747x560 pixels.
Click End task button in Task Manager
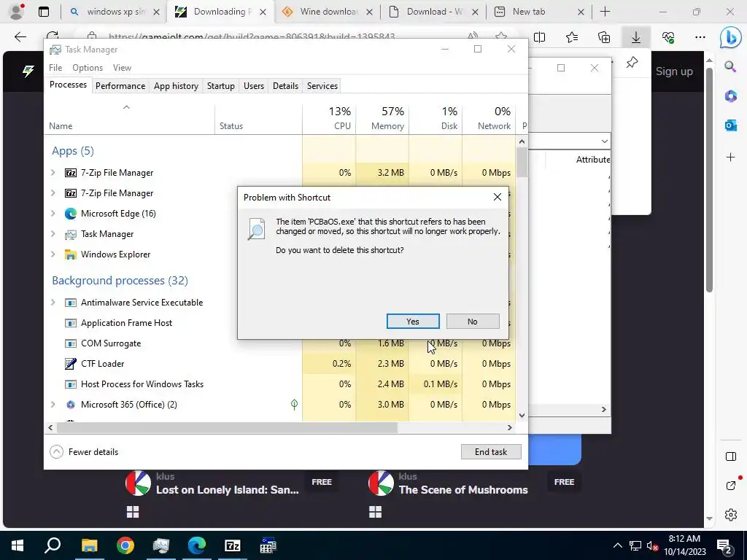491,452
